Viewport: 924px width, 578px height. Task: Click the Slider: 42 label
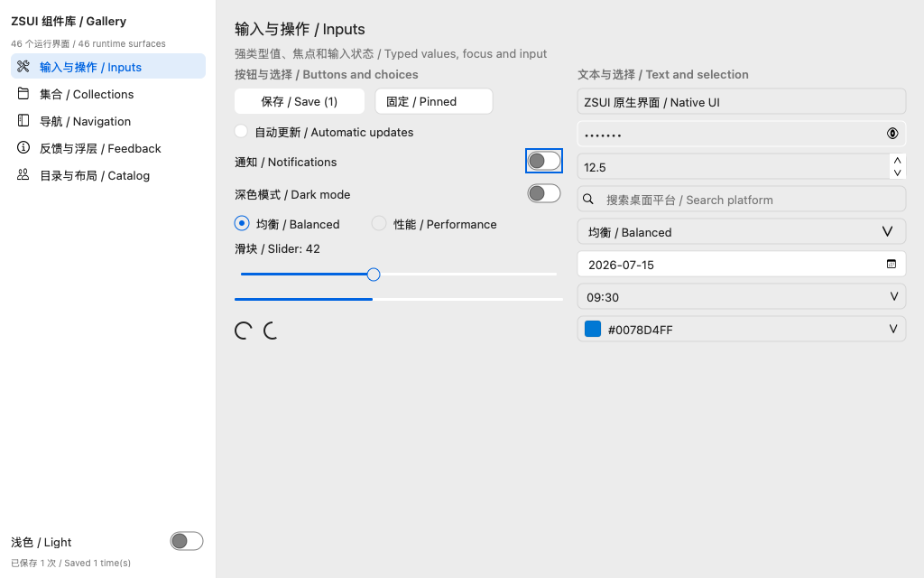click(x=278, y=248)
